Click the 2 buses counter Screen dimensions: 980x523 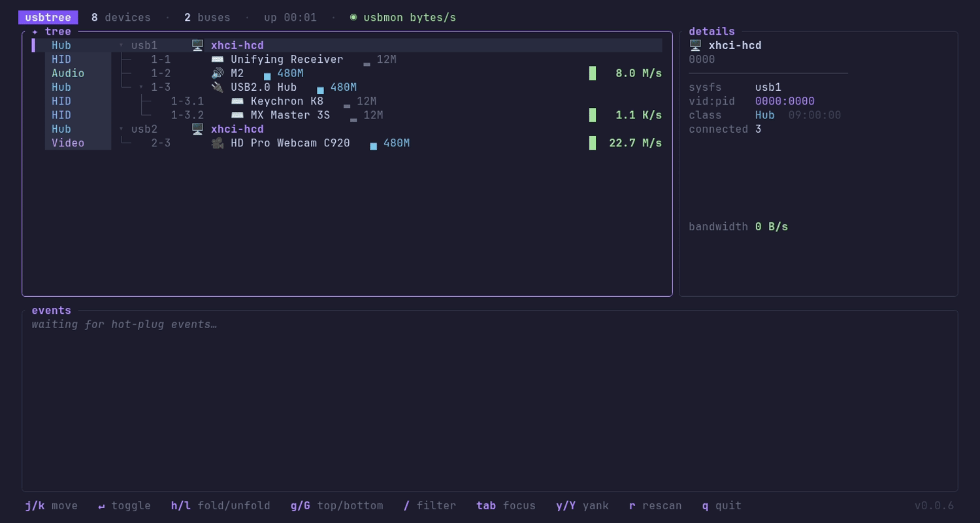tap(207, 18)
